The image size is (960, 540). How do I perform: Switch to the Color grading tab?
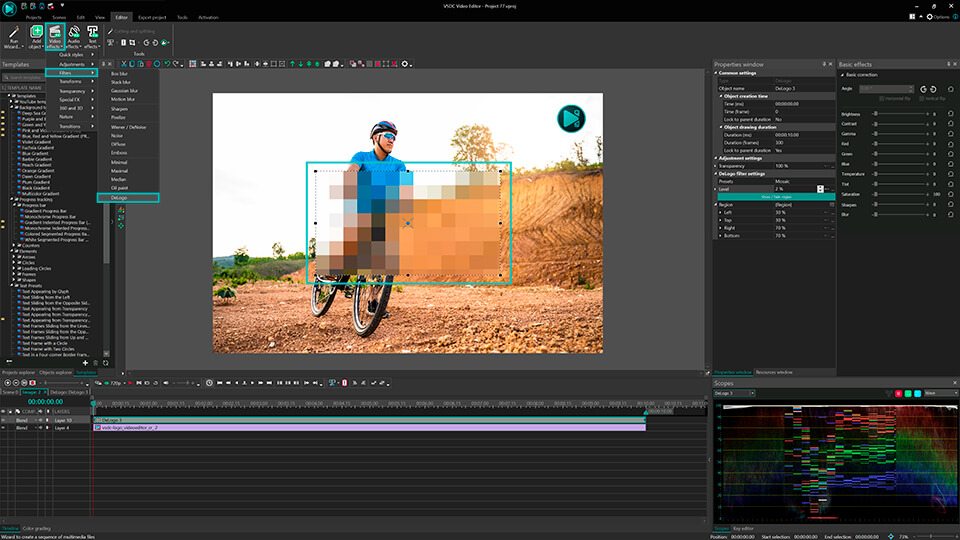click(x=38, y=528)
